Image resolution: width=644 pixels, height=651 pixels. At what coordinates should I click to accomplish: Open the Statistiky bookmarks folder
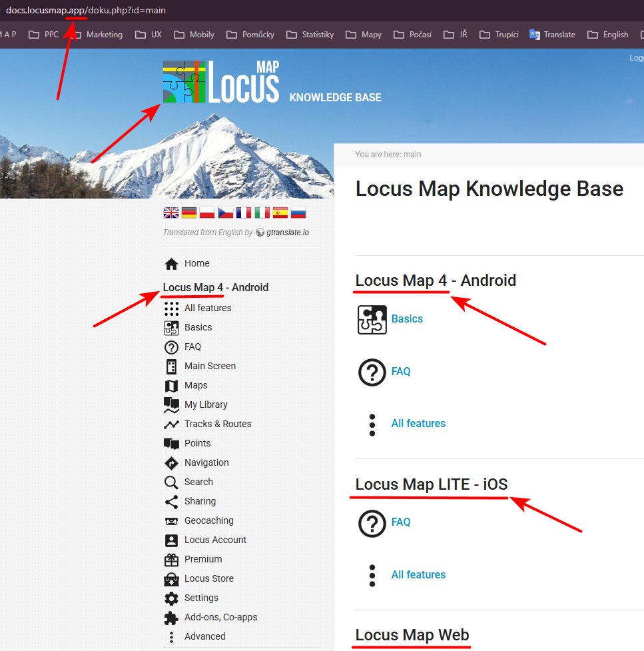[x=310, y=35]
